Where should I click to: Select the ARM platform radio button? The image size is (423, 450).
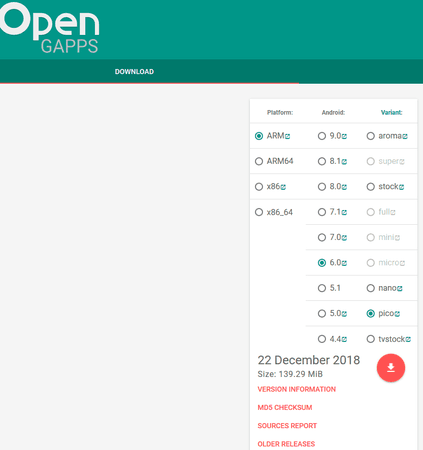[x=259, y=136]
